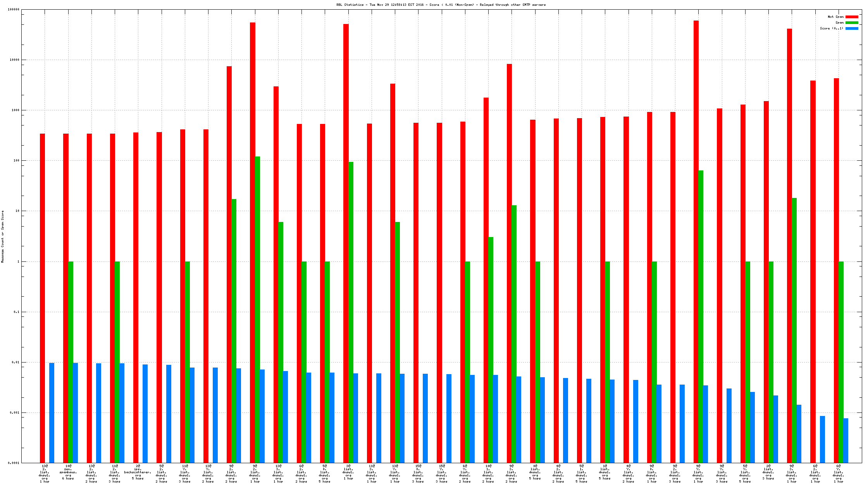Click the last blue bar on the right
Image resolution: width=868 pixels, height=488 pixels.
[x=846, y=440]
